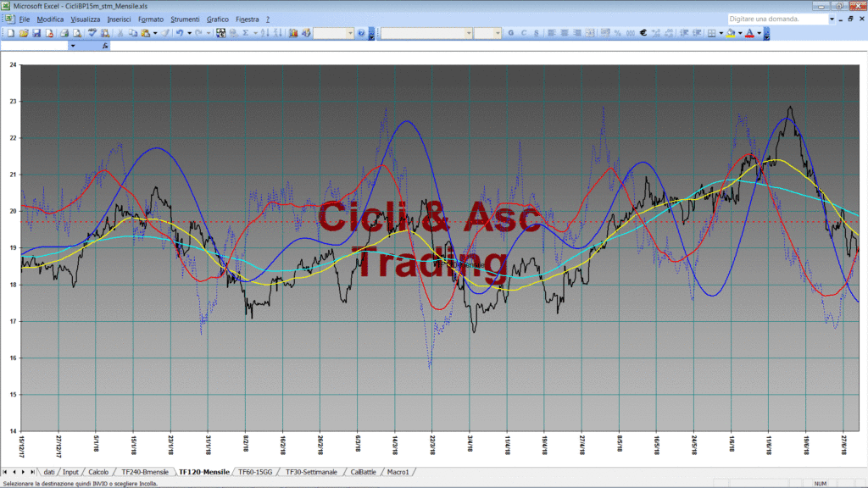The width and height of the screenshot is (868, 488).
Task: Open the font size dropdown
Action: [497, 33]
